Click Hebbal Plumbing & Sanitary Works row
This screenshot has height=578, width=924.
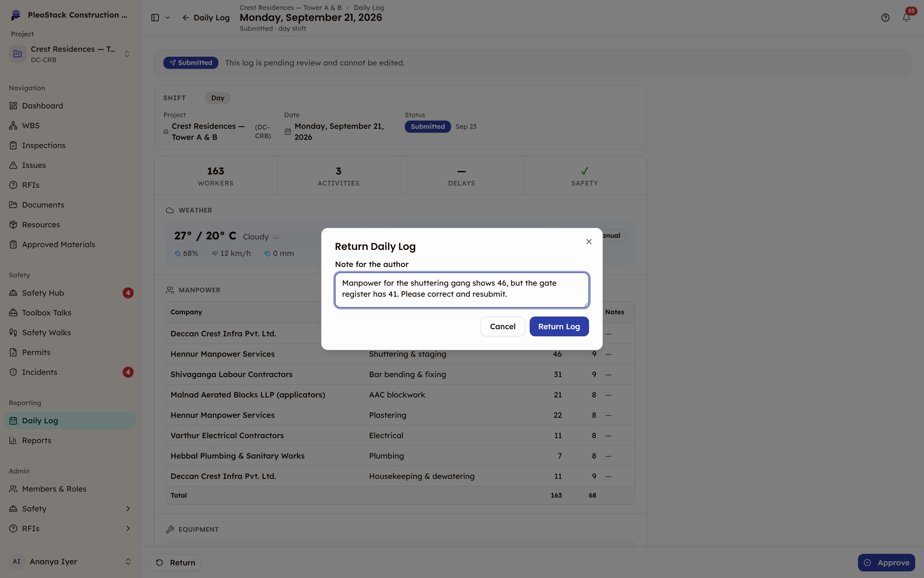[x=400, y=456]
